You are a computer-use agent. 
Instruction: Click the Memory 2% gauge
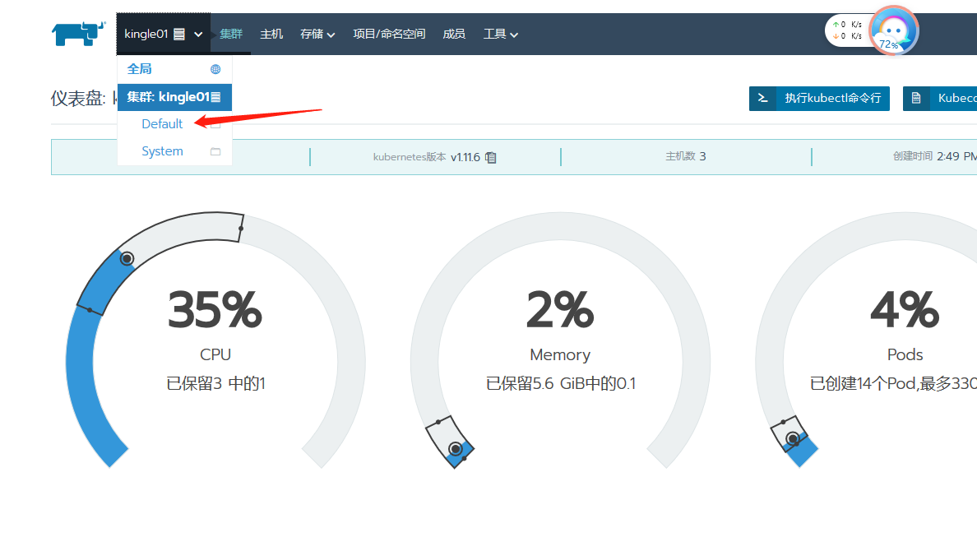click(560, 340)
